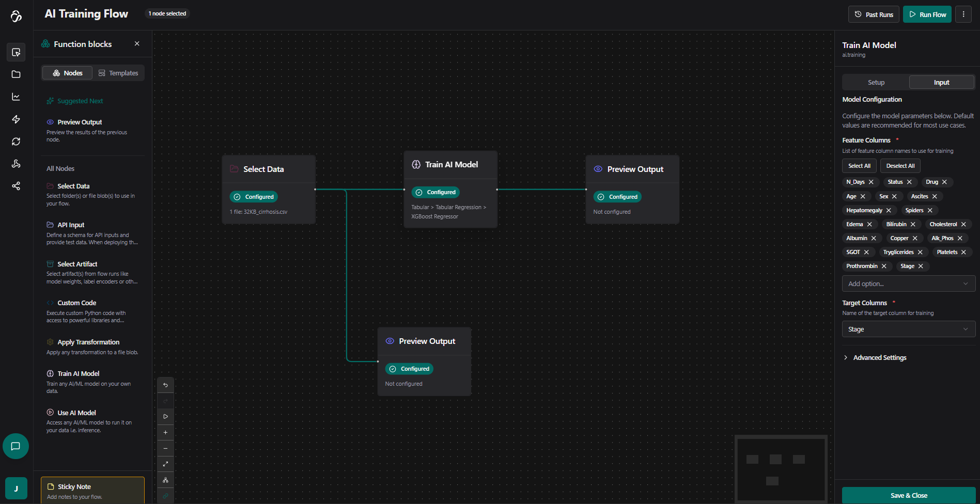Remove the N_Days feature column tag
Image resolution: width=980 pixels, height=504 pixels.
pos(871,182)
